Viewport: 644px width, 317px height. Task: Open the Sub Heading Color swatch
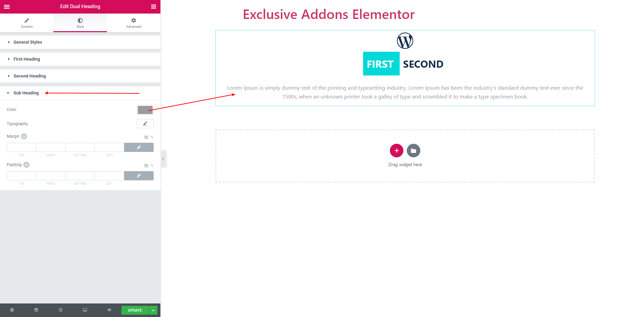point(145,110)
